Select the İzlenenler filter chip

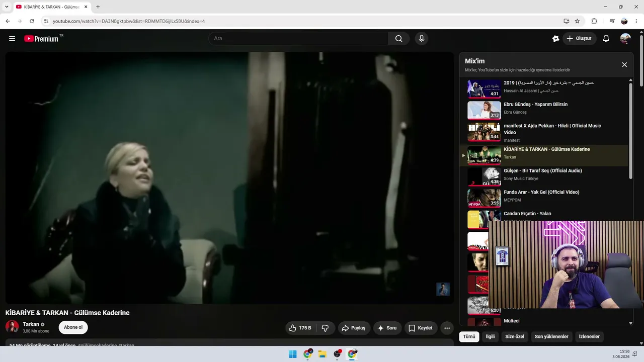[589, 336]
